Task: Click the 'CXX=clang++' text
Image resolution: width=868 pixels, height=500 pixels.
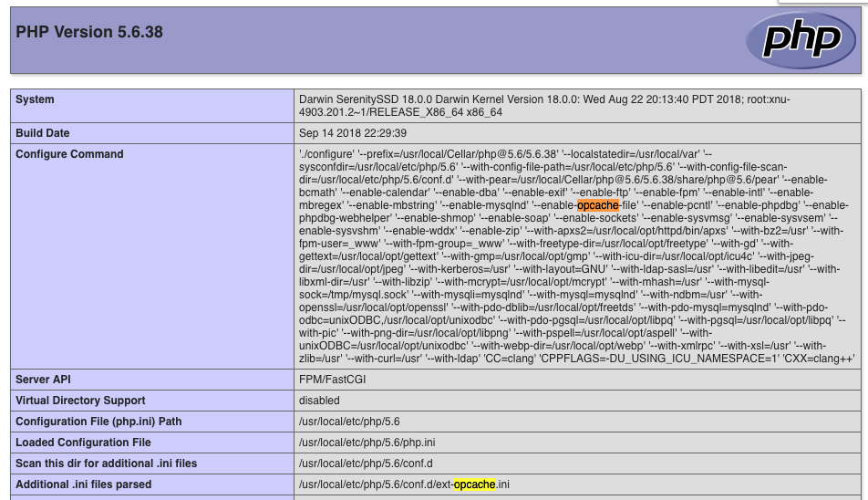Action: coord(820,359)
